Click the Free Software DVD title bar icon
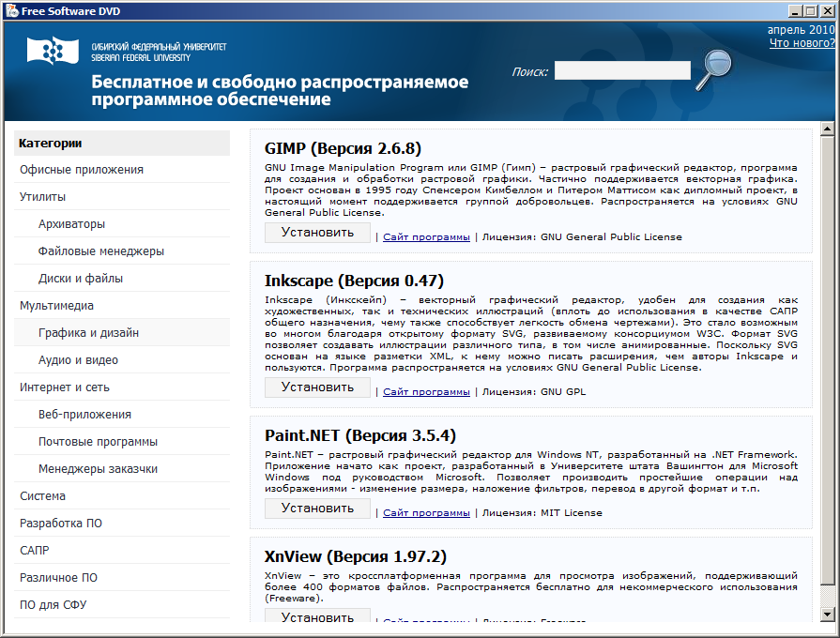The width and height of the screenshot is (840, 638). [12, 10]
